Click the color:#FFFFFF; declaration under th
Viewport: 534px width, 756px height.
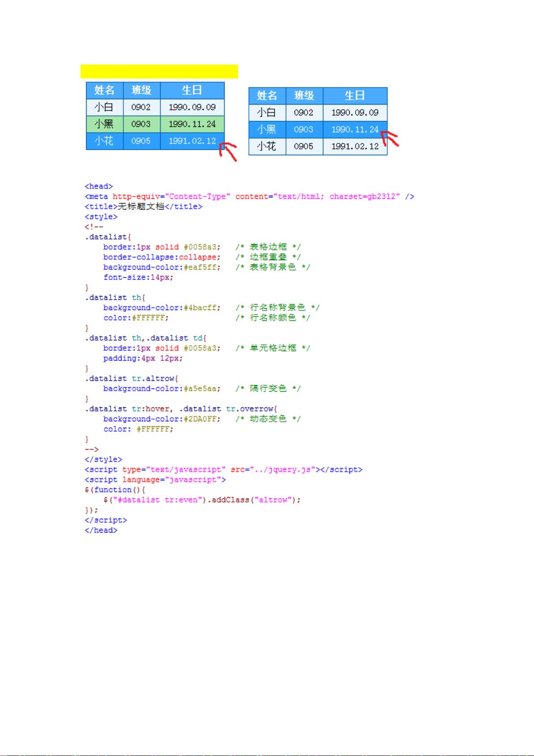[x=136, y=318]
